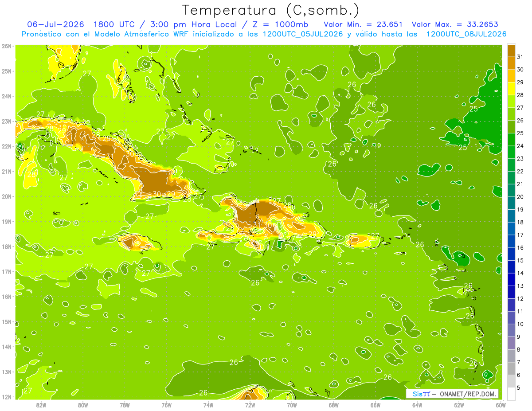
Task: Click the '76W' longitude axis label
Action: [167, 404]
